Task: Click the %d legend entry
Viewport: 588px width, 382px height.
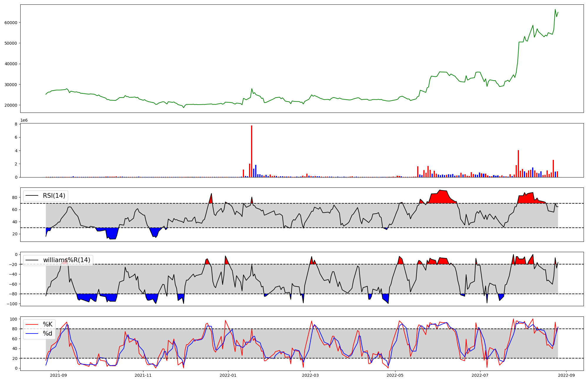Action: pos(48,334)
